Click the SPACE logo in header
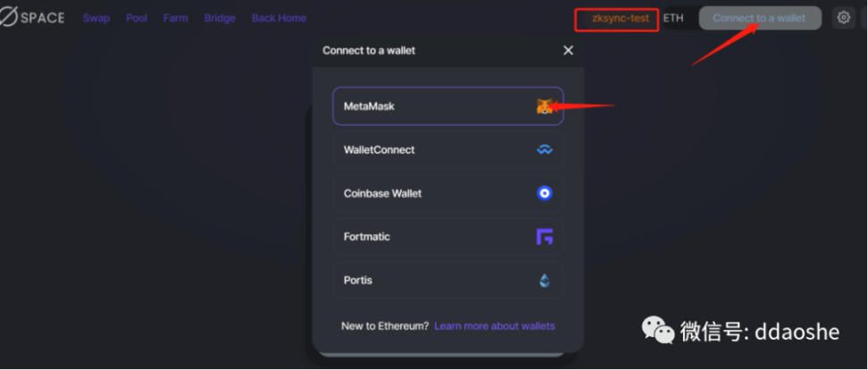The image size is (868, 370). click(32, 18)
